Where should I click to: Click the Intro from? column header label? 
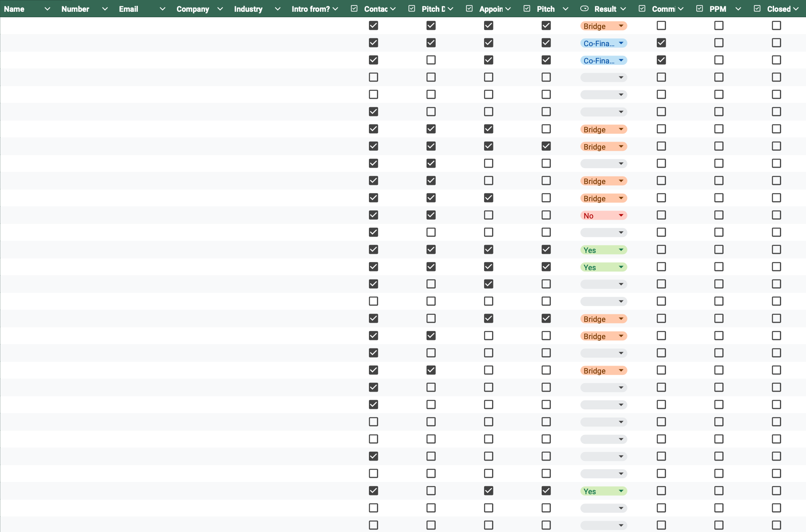(x=311, y=9)
